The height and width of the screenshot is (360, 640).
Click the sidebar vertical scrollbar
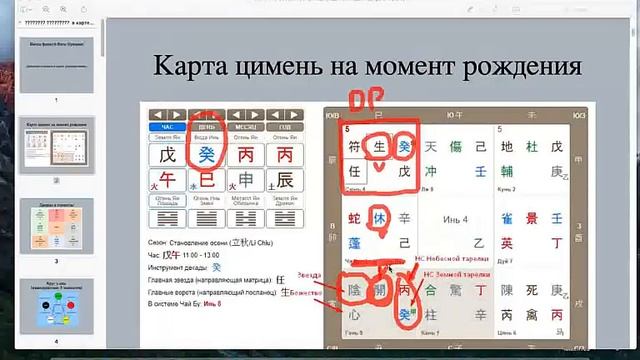click(103, 39)
